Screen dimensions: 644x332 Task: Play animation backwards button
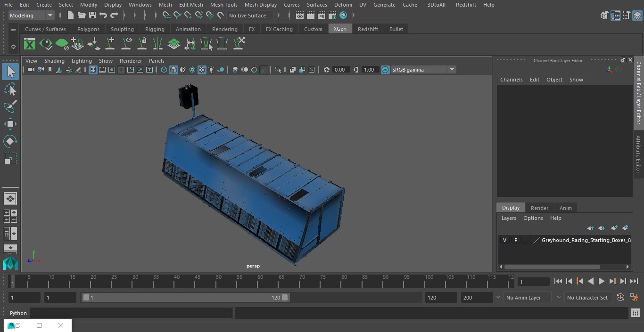point(590,281)
